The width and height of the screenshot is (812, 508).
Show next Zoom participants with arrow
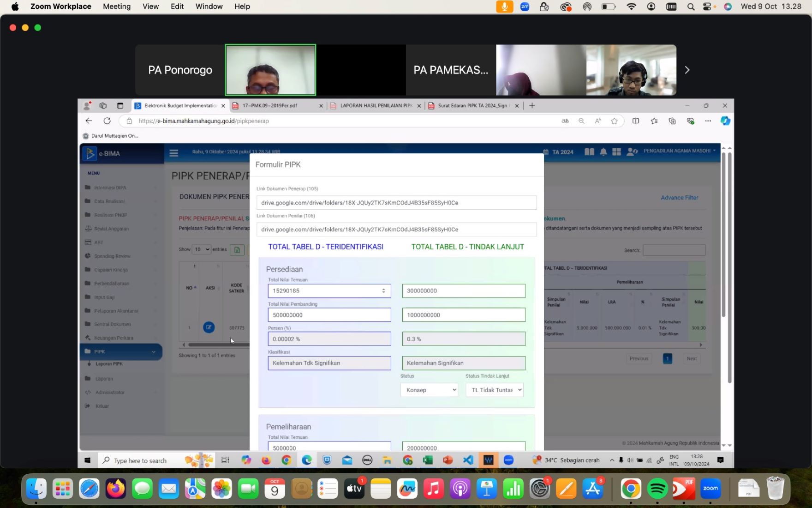click(687, 70)
